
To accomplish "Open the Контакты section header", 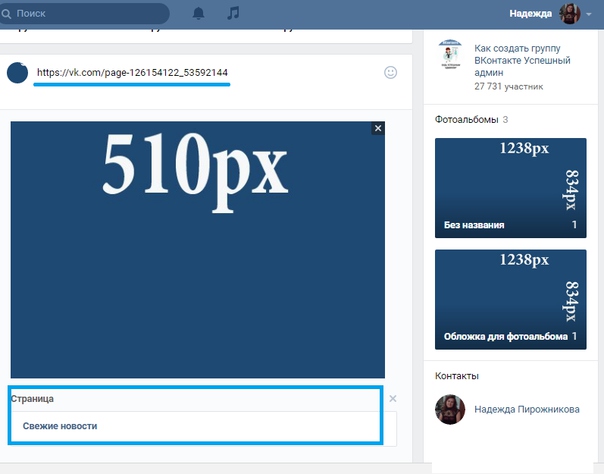I will pos(457,376).
